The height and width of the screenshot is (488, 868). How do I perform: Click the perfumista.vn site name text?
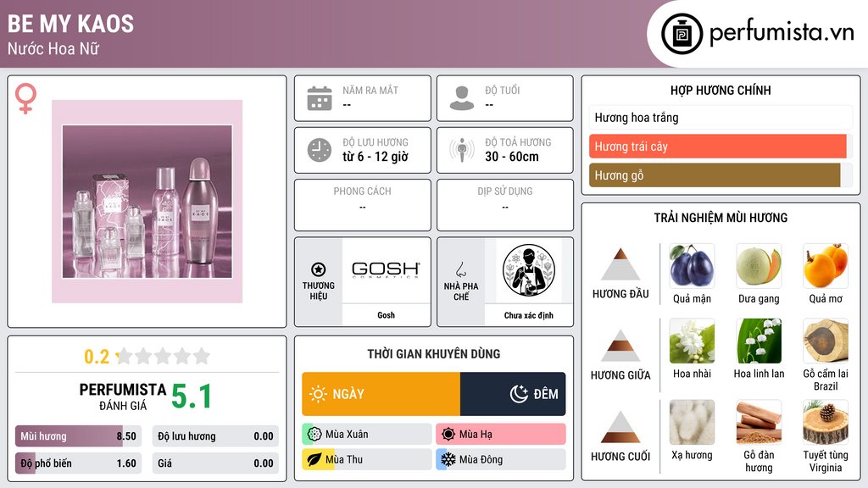coord(782,32)
